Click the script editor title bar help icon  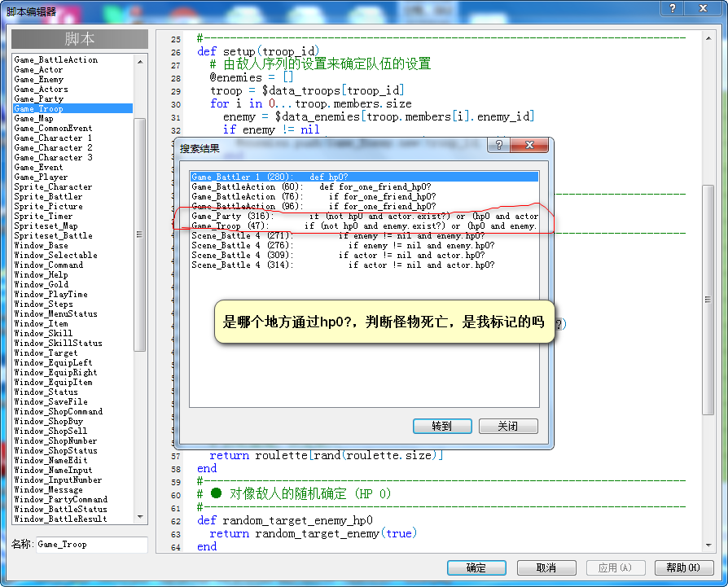(x=673, y=8)
